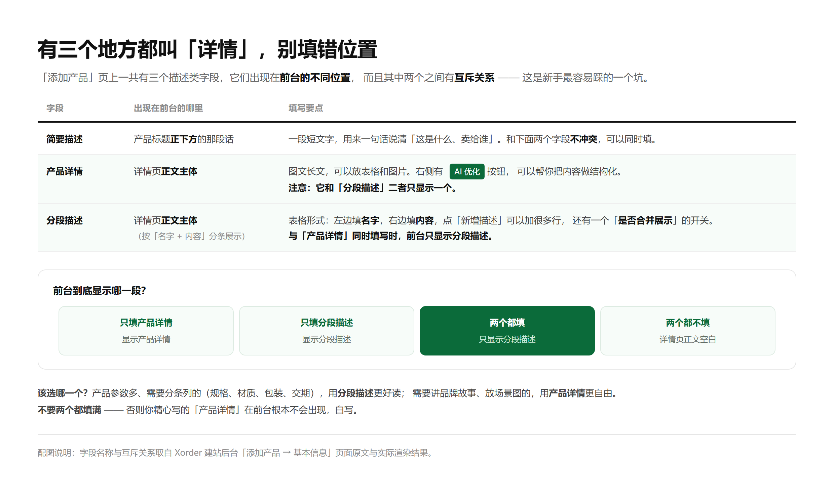This screenshot has height=504, width=834.
Task: Click the bold phrase '前台的不同位置' in the subtitle
Action: coord(315,78)
